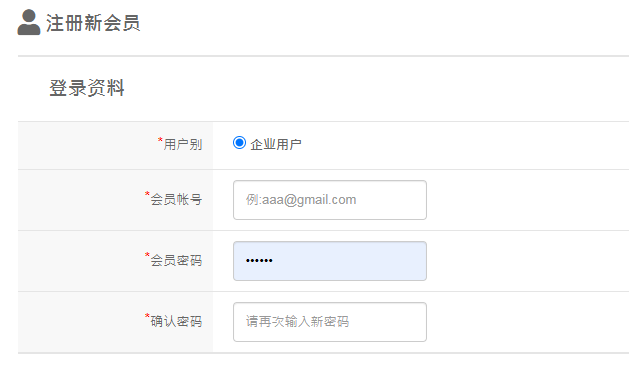Click the 注册新会员 page title

[93, 23]
